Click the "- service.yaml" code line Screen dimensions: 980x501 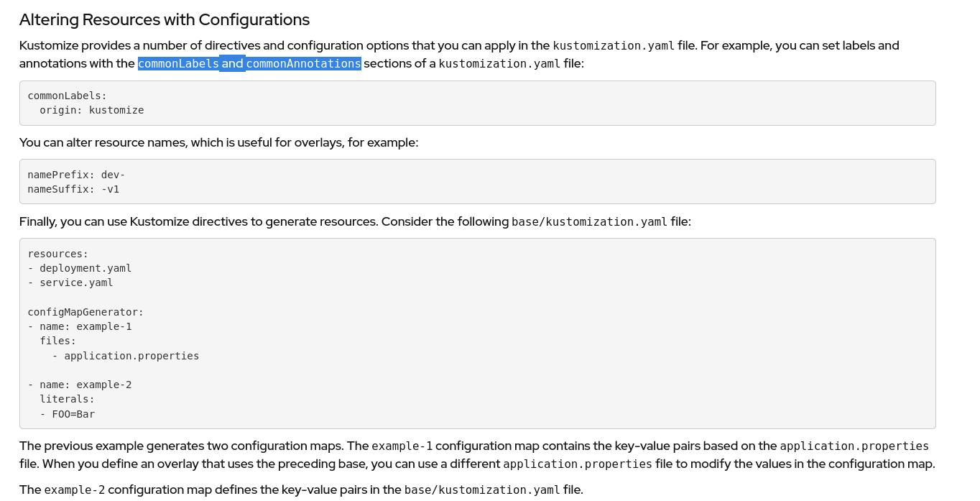pyautogui.click(x=70, y=282)
